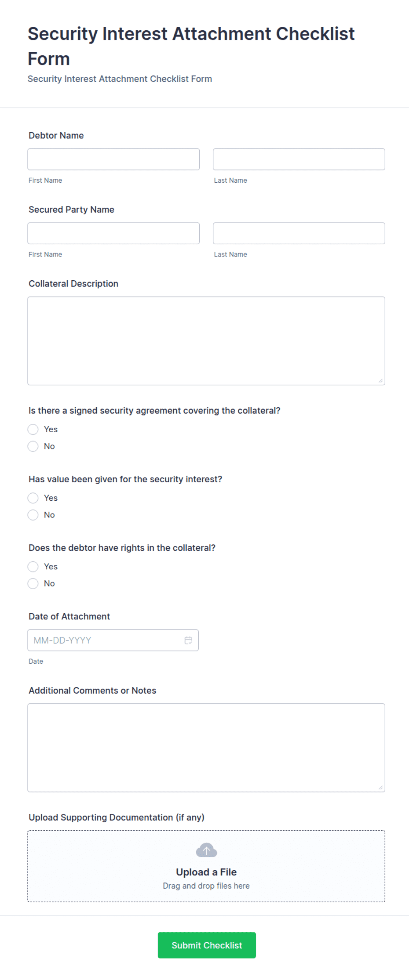Focus the Debtor Last Name field
The image size is (409, 980).
[299, 159]
